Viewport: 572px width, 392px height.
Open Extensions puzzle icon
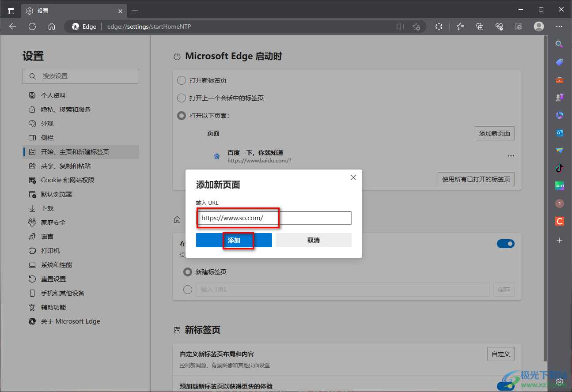439,26
